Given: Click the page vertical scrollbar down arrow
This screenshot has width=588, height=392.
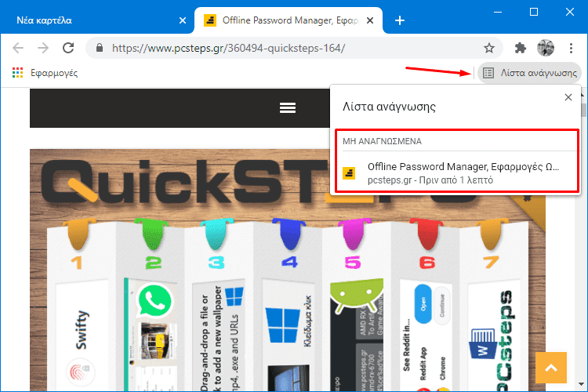Looking at the screenshot, I should point(582,384).
